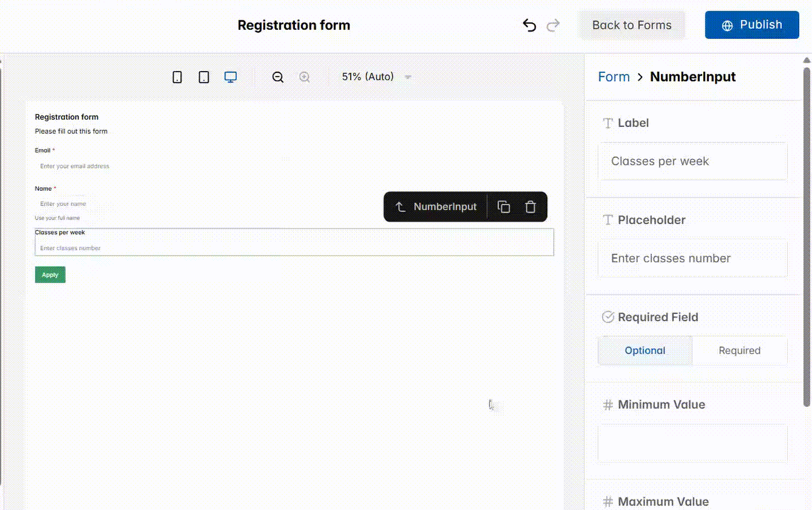The height and width of the screenshot is (510, 812).
Task: Redo the last undone change
Action: 553,25
